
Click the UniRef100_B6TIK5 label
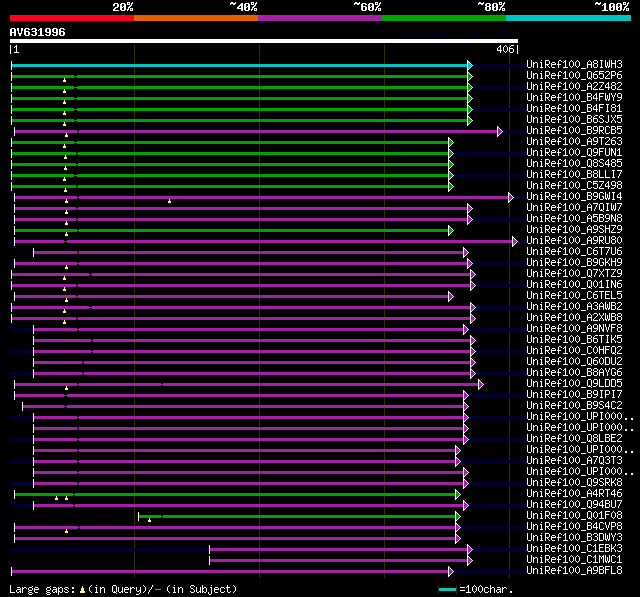click(574, 340)
